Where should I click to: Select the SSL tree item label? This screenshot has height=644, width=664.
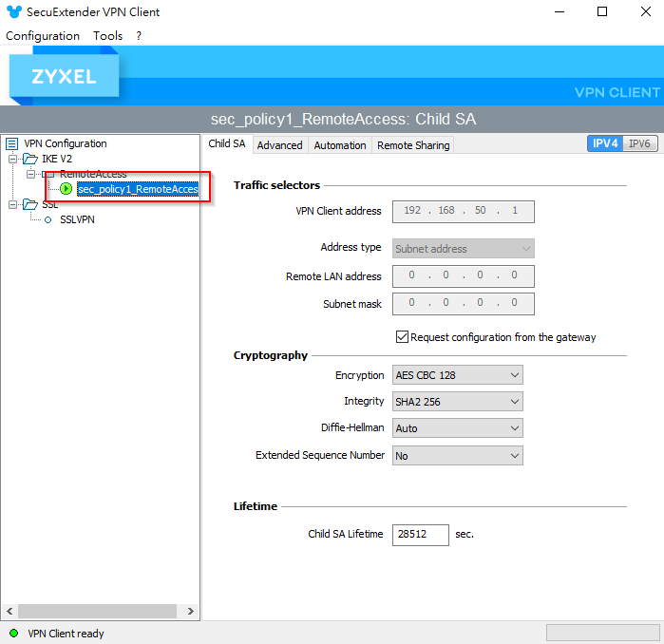click(50, 204)
